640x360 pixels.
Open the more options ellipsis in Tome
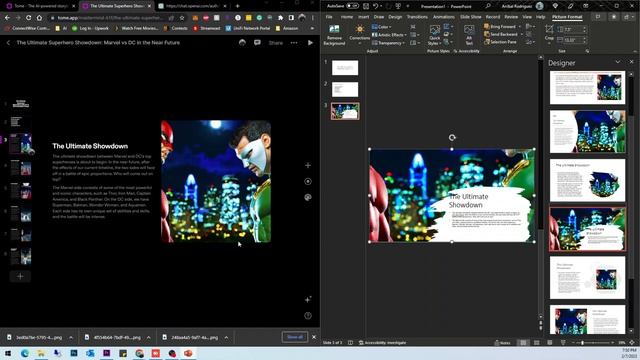pyautogui.click(x=294, y=42)
